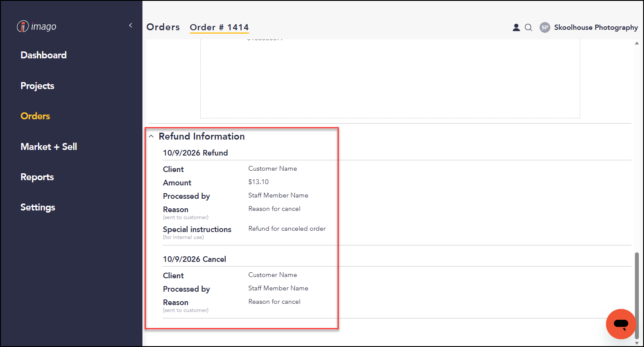Click the $13.10 amount value
644x347 pixels.
click(x=259, y=182)
